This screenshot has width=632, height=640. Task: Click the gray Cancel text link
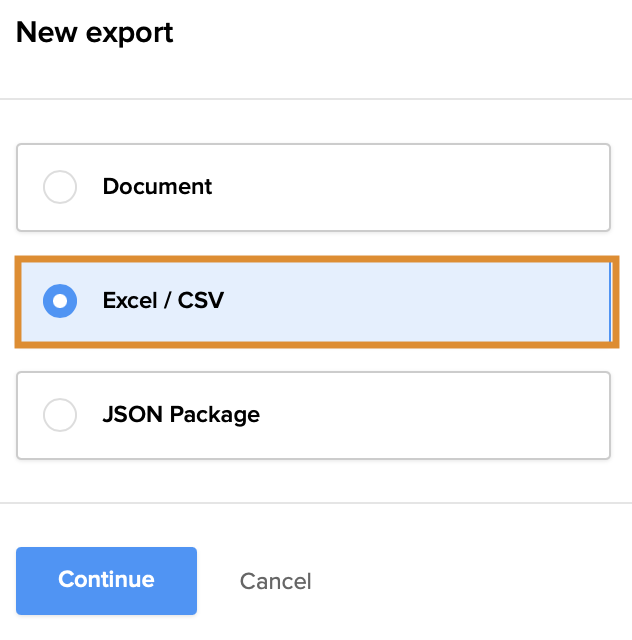point(275,581)
